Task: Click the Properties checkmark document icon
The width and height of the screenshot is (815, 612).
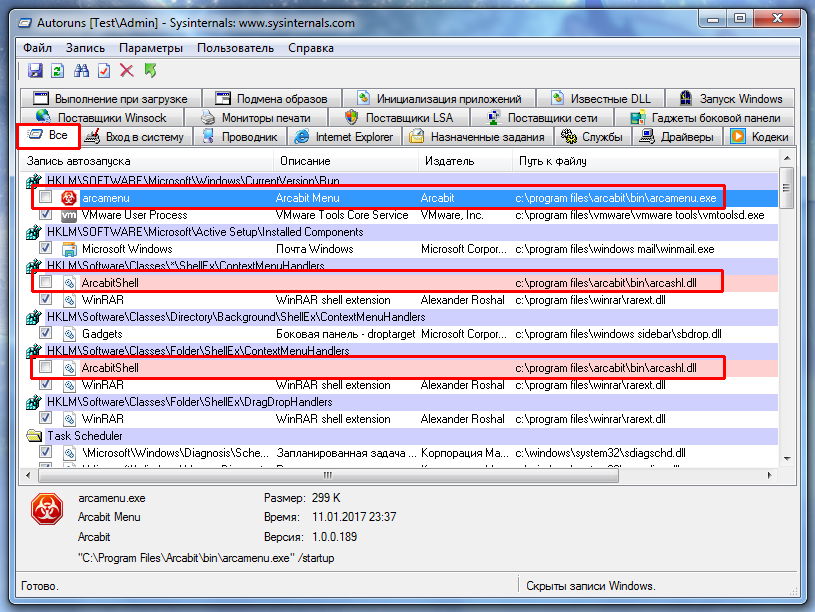Action: point(104,70)
